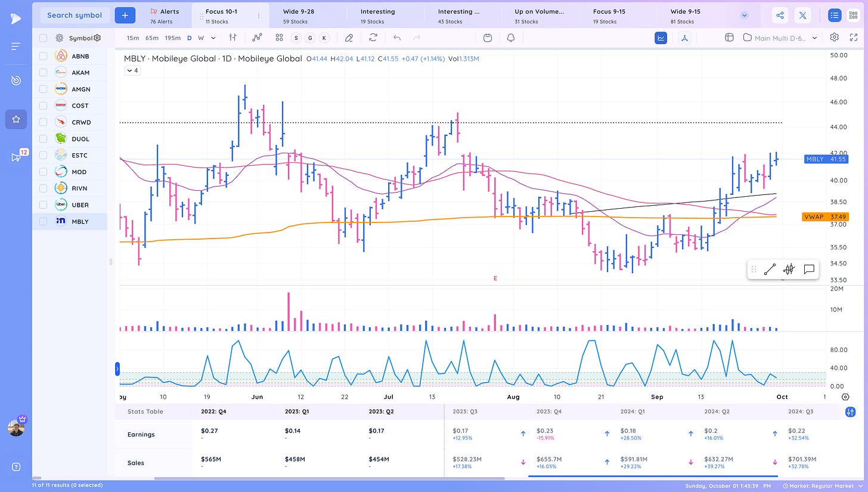Switch to the Wide 9-28 watchlist tab

pos(308,16)
